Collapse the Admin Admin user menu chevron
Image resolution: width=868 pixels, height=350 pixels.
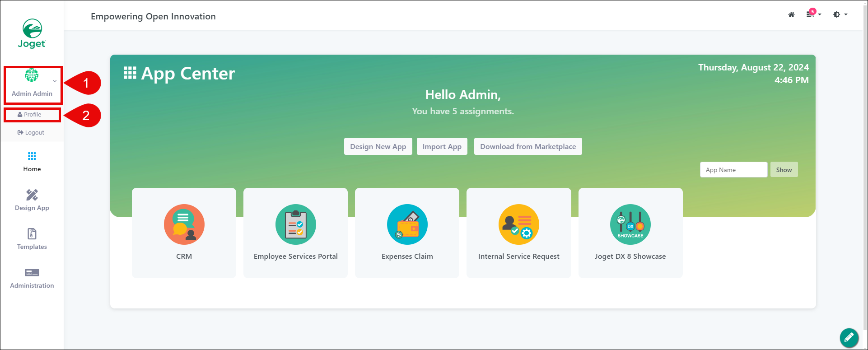tap(55, 81)
